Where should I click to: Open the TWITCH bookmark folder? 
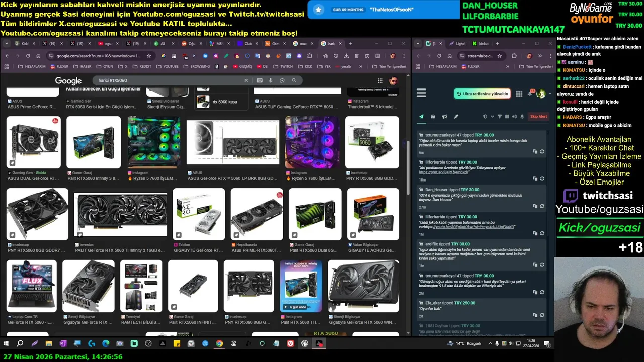[283, 66]
